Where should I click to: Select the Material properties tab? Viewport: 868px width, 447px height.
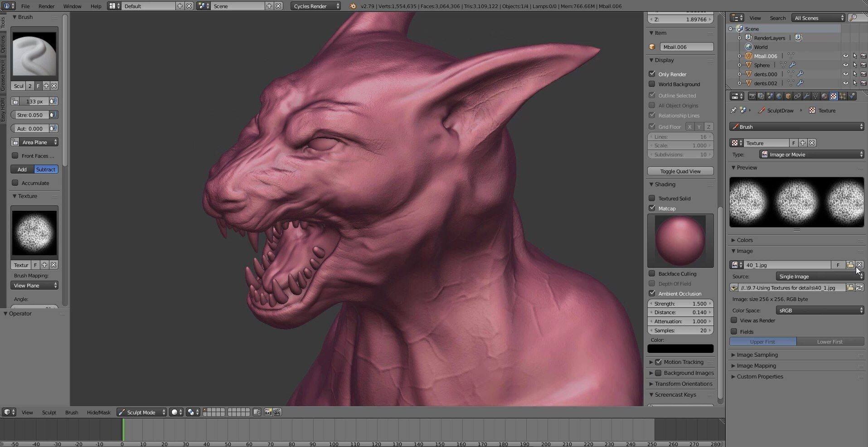[x=824, y=96]
